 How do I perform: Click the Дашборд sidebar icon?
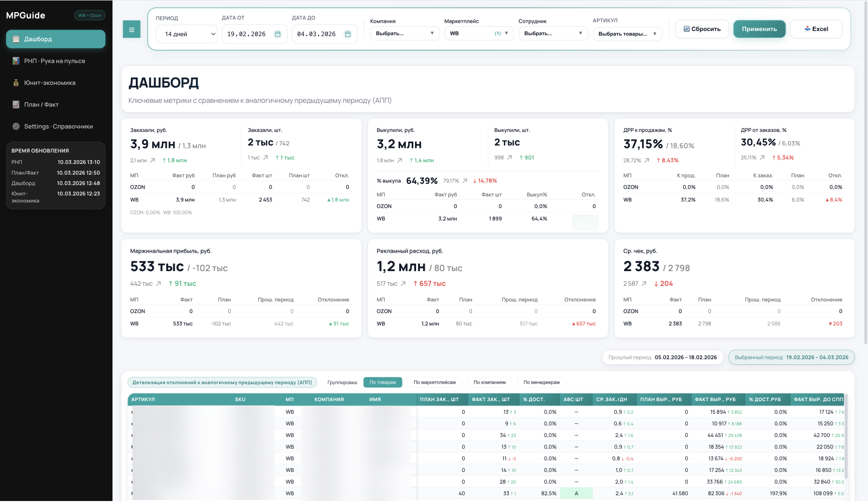(x=16, y=39)
